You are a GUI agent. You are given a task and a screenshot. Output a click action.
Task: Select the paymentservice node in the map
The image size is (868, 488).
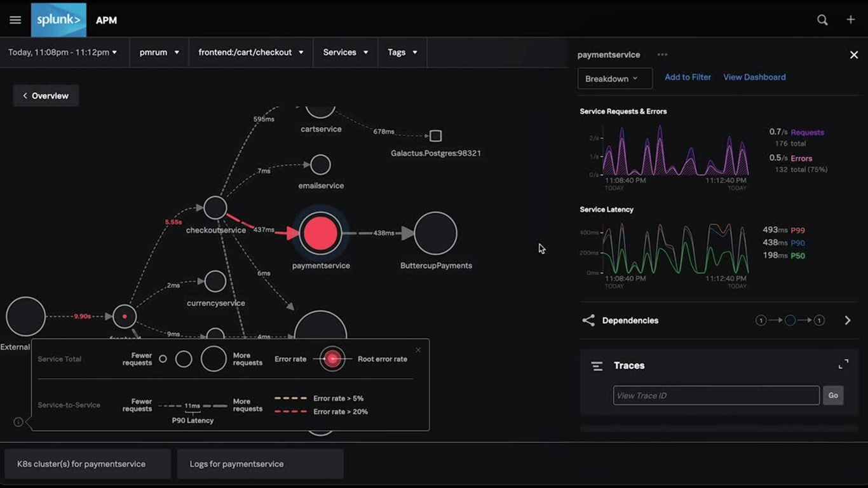321,233
